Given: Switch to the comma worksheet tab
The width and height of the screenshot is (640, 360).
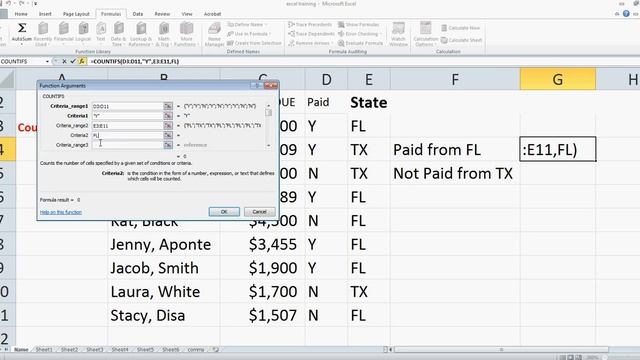Looking at the screenshot, I should coord(196,350).
